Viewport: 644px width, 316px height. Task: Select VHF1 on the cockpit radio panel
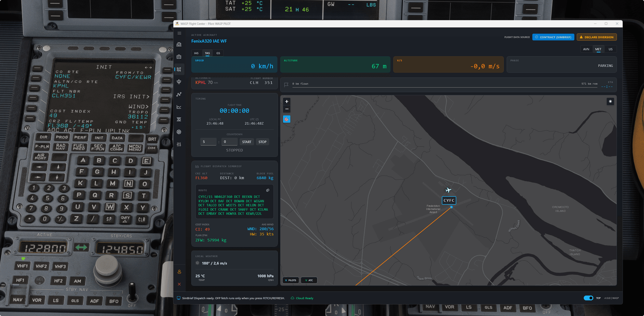(22, 266)
